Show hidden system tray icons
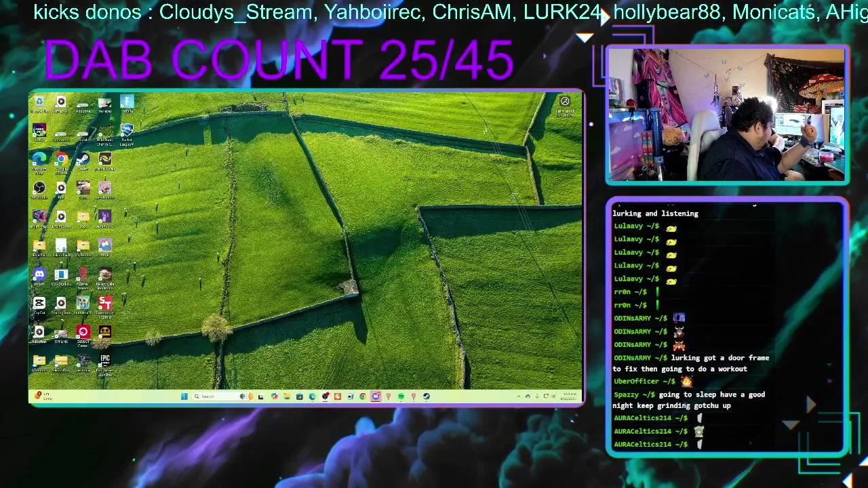Viewport: 868px width, 488px height. [519, 396]
